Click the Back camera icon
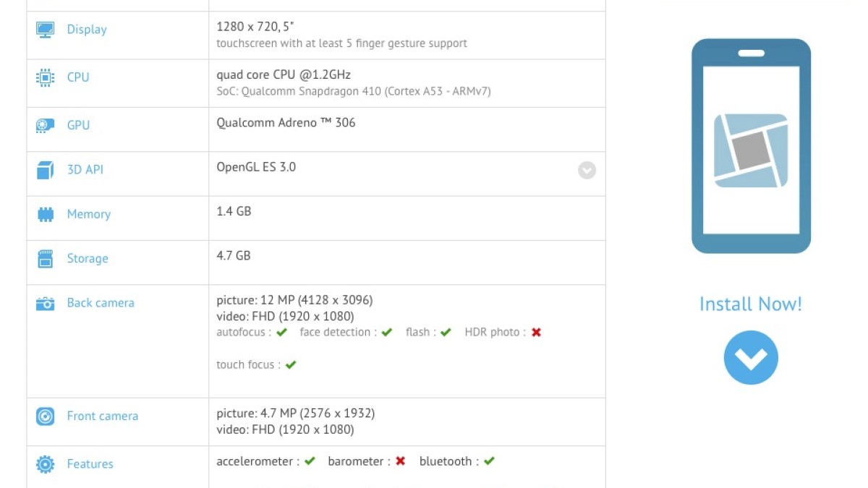868x488 pixels. 45,304
